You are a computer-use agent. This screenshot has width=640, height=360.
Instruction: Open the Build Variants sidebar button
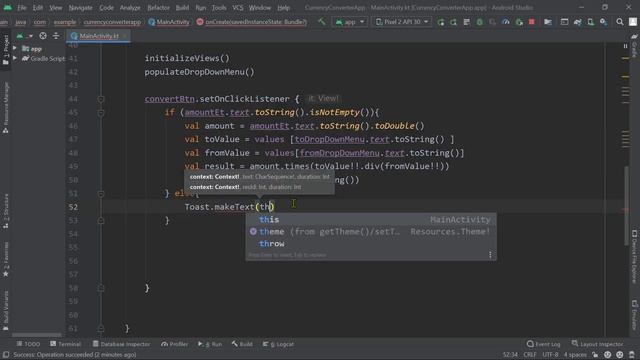(x=6, y=310)
